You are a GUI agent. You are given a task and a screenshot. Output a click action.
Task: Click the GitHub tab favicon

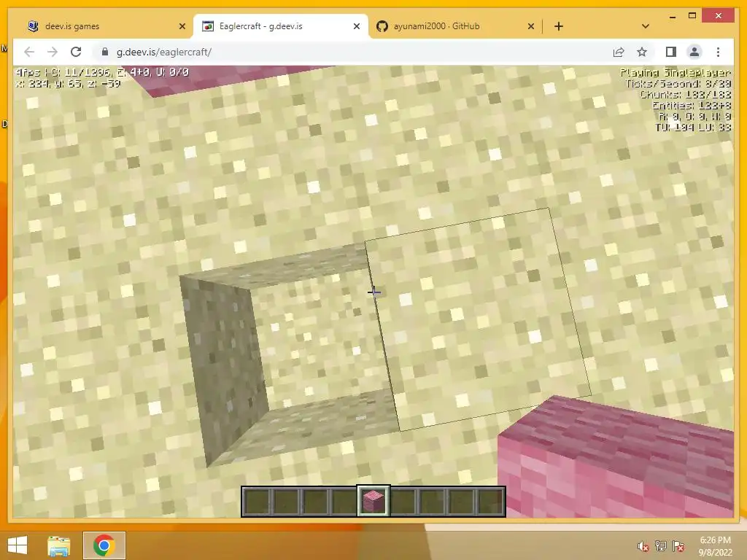coord(382,26)
